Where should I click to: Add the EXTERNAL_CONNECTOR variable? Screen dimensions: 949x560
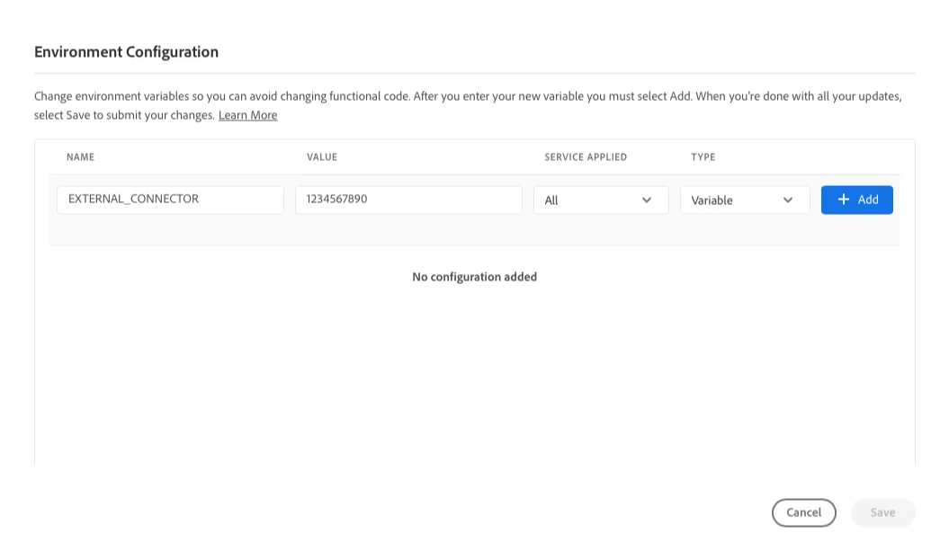pos(857,200)
